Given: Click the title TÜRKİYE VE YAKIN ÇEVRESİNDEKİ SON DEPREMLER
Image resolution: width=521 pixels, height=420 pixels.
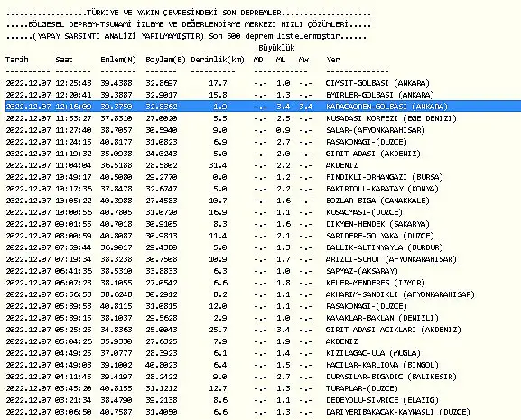Looking at the screenshot, I should pos(183,13).
